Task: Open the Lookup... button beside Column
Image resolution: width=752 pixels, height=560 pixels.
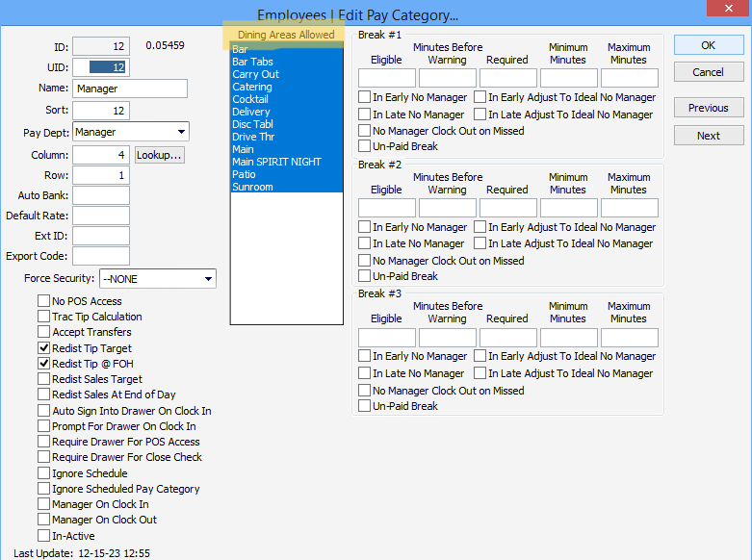Action: 159,155
